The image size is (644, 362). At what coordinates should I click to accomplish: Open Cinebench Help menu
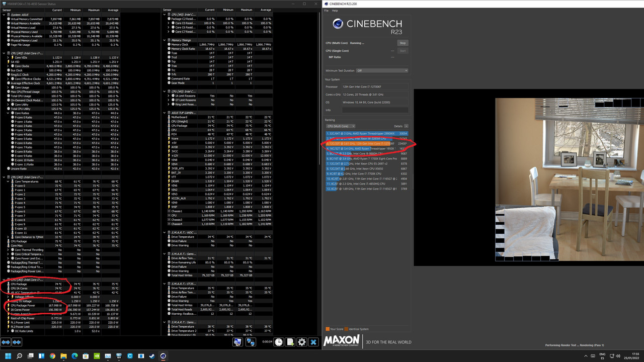tap(335, 11)
